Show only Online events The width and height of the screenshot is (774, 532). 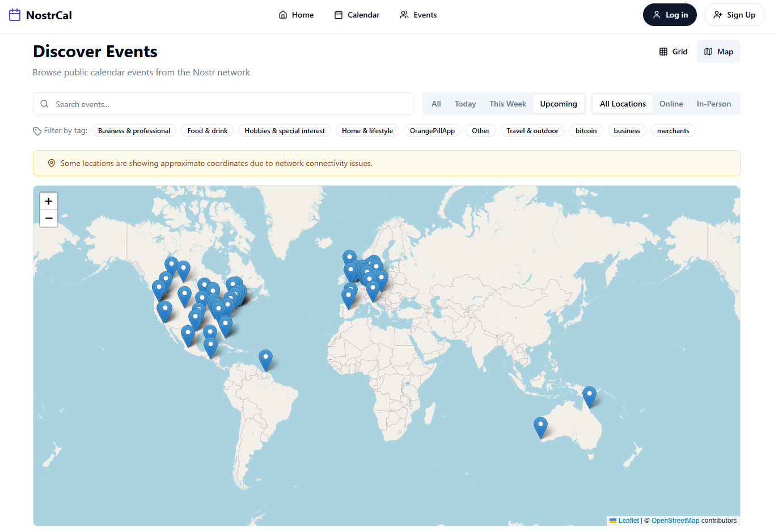tap(671, 104)
